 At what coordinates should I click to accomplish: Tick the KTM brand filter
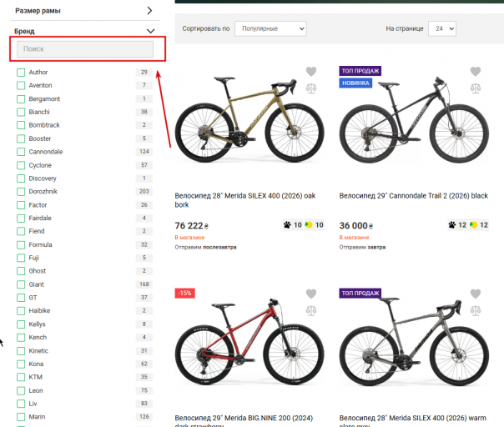point(21,377)
